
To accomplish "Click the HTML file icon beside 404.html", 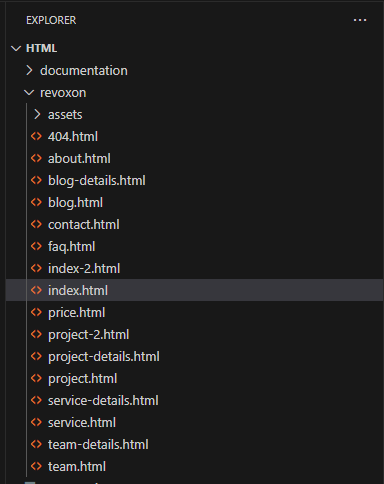I will (36, 136).
